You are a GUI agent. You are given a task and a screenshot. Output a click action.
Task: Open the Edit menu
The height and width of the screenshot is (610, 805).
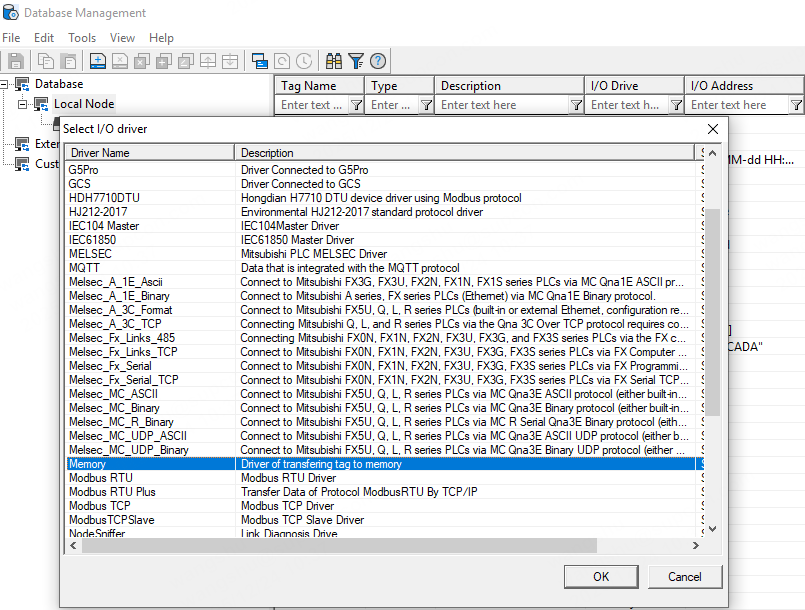point(44,38)
